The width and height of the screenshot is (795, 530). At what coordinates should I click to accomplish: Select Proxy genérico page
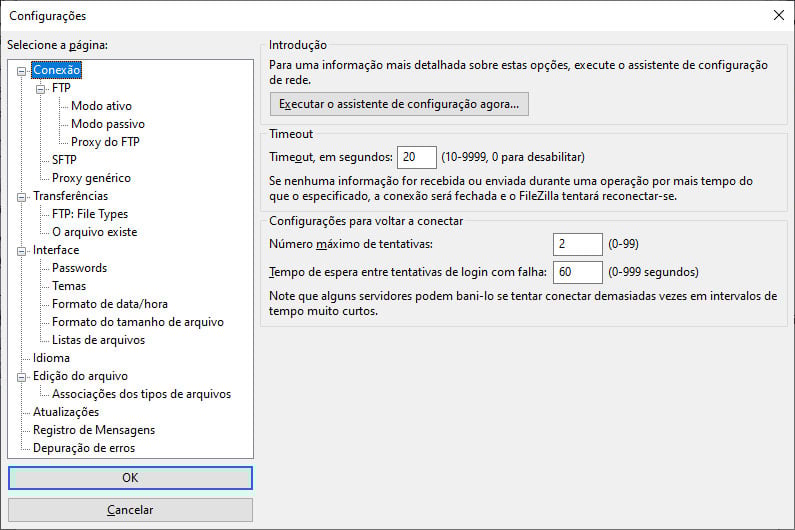click(x=91, y=178)
